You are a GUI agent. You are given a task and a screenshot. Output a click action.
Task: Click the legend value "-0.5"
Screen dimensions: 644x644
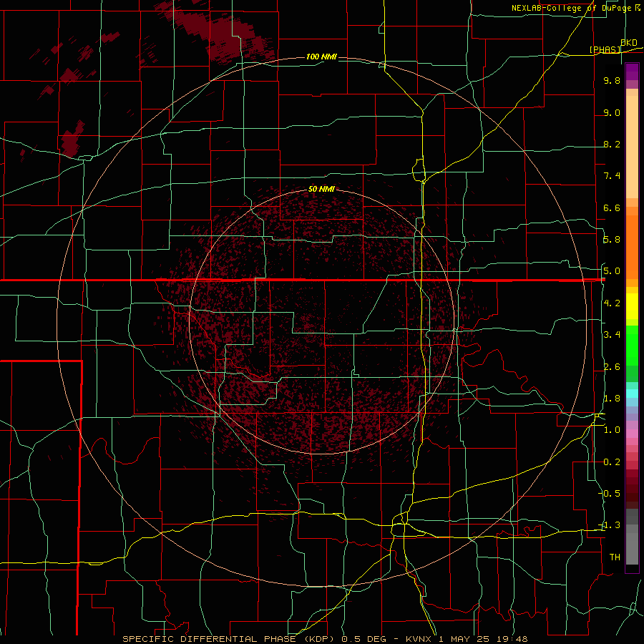(x=610, y=494)
